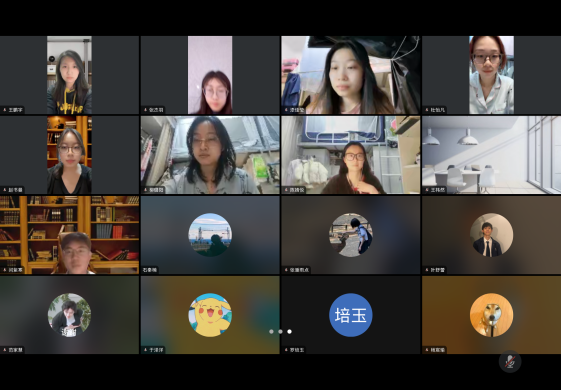Select the video tile with white collared shirt
This screenshot has height=390, width=561.
click(x=492, y=75)
